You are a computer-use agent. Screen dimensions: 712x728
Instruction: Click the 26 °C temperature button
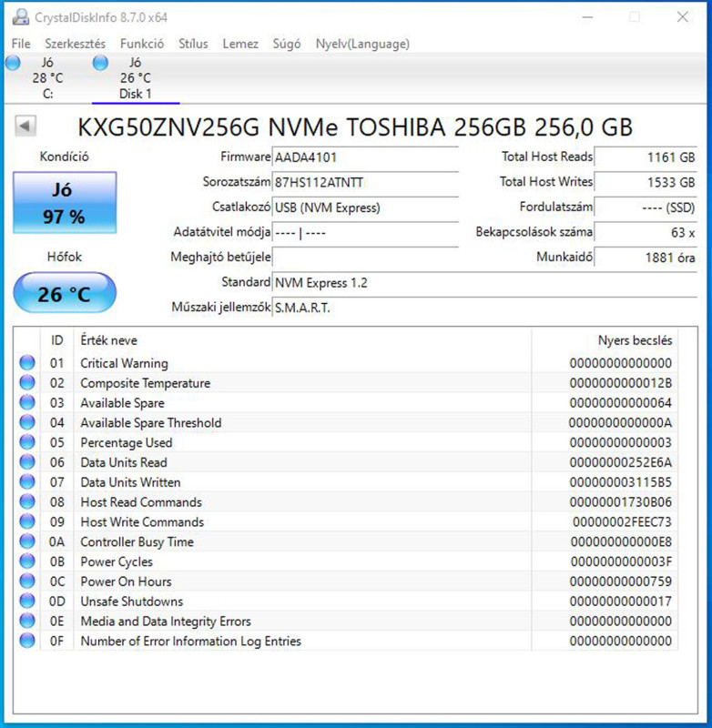coord(65,292)
